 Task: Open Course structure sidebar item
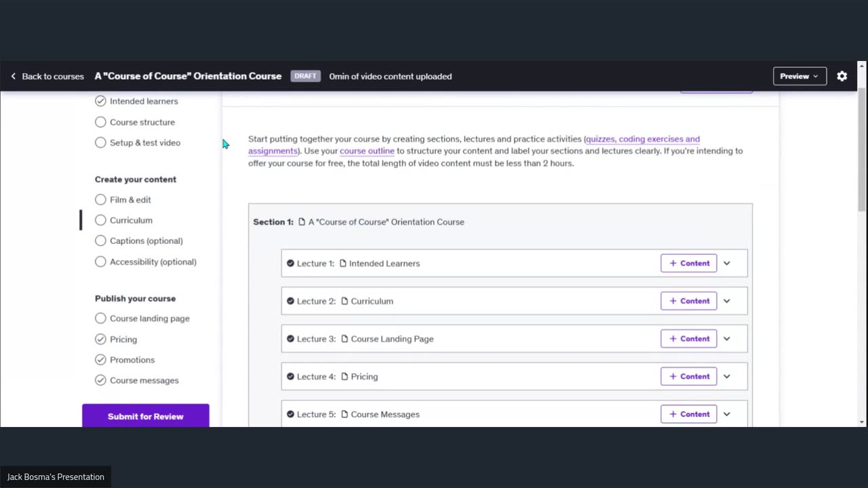pyautogui.click(x=142, y=122)
